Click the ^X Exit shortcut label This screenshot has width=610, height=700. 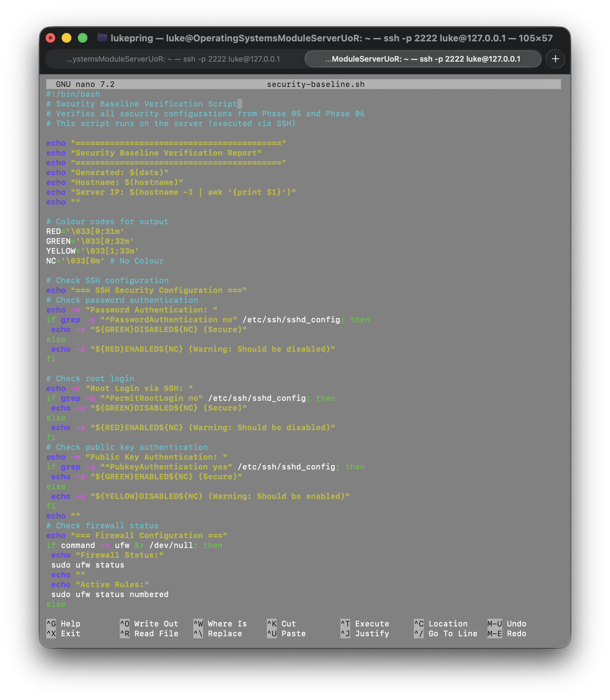click(63, 633)
